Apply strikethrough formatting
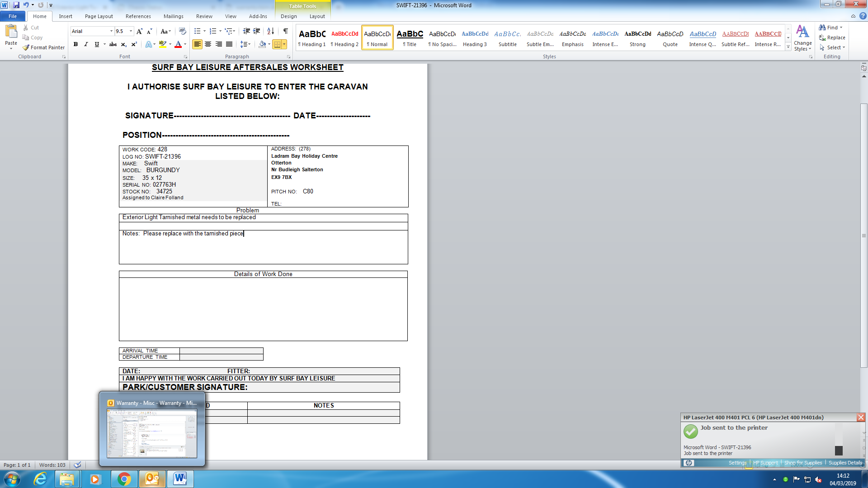 click(113, 44)
